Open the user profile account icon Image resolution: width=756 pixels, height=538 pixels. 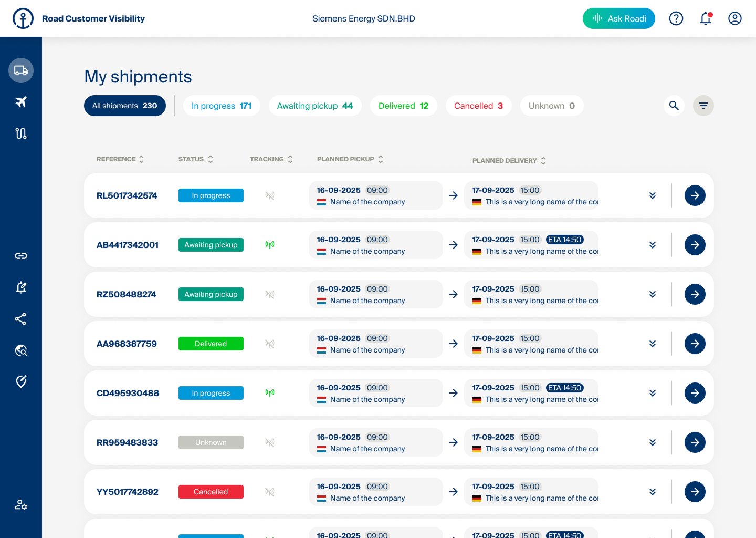[735, 19]
